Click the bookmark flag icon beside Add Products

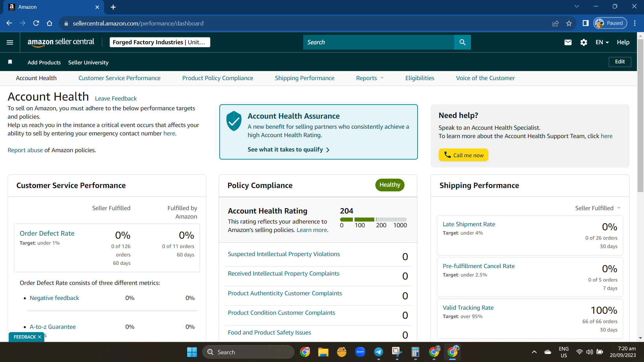pyautogui.click(x=10, y=62)
